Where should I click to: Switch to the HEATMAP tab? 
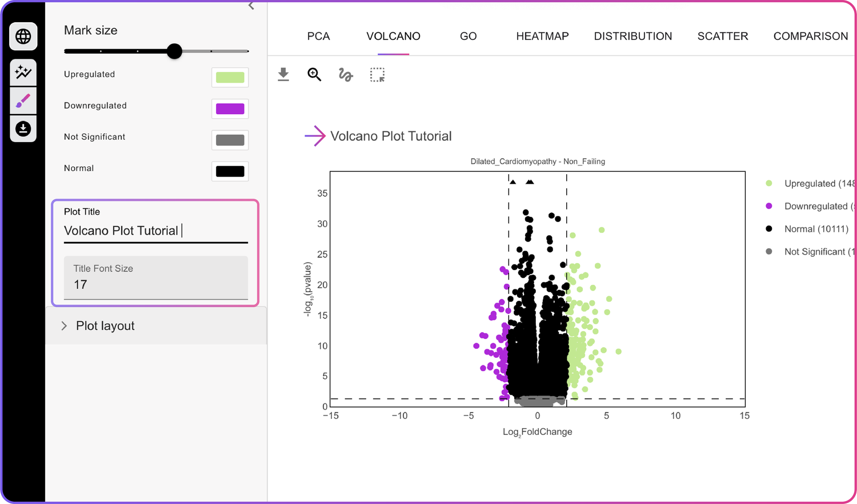click(542, 36)
